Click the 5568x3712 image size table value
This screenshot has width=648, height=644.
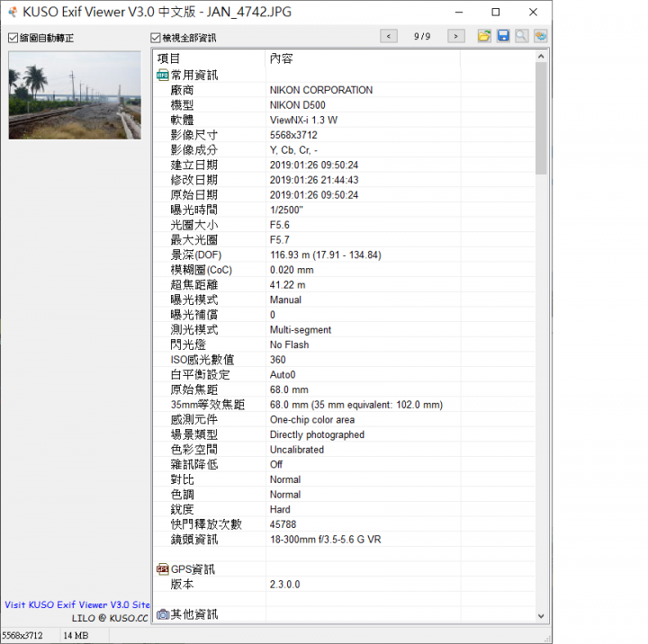293,135
